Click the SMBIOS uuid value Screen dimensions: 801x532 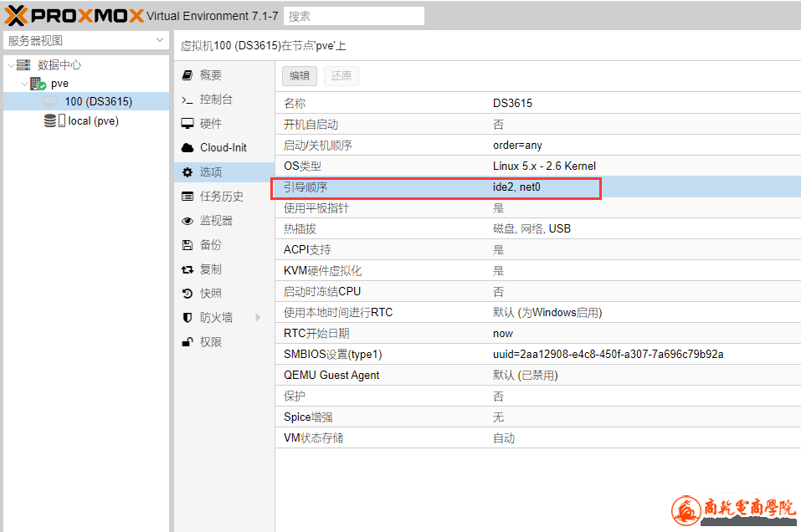608,355
